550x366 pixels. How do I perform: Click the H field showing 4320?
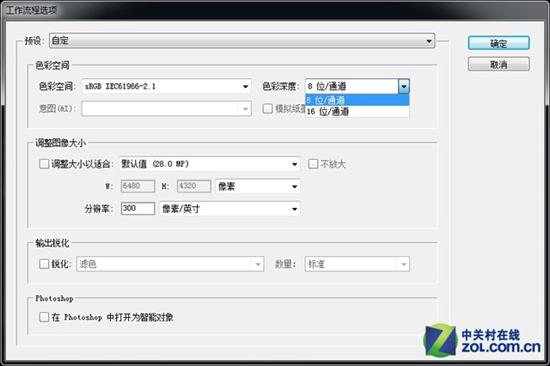pos(194,186)
